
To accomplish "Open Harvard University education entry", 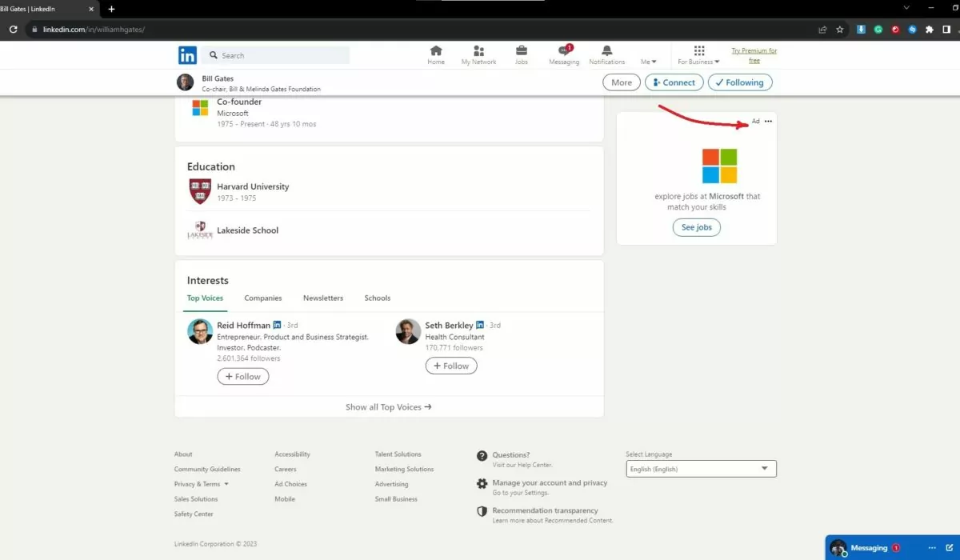I will coord(253,186).
